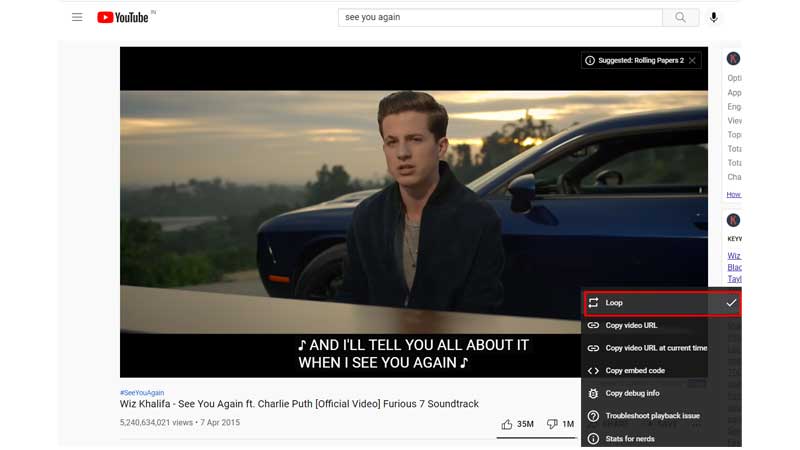Select Copy video URL from context menu
Viewport: 800px width, 450px height.
(x=631, y=325)
